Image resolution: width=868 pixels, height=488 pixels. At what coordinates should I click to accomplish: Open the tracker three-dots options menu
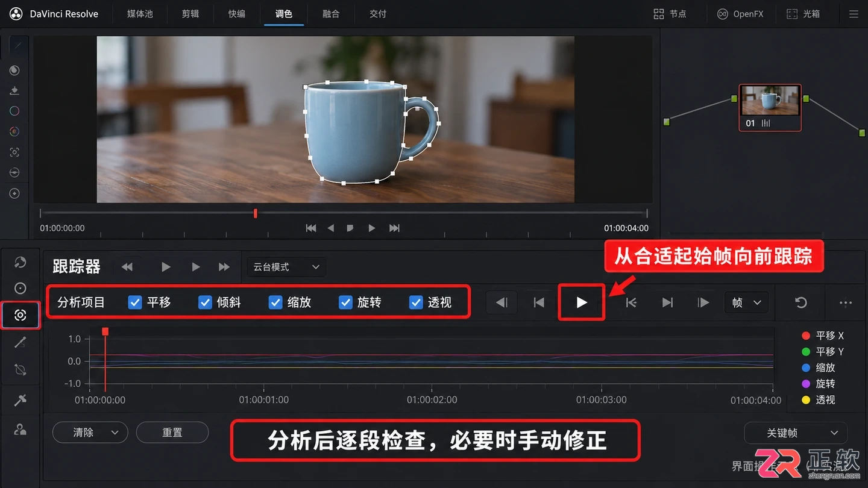coord(846,303)
